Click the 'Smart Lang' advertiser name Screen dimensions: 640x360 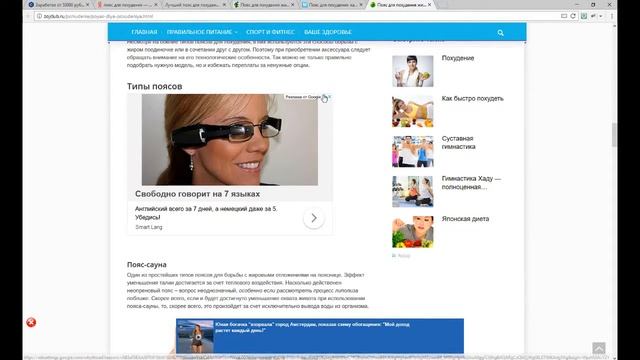coord(149,227)
